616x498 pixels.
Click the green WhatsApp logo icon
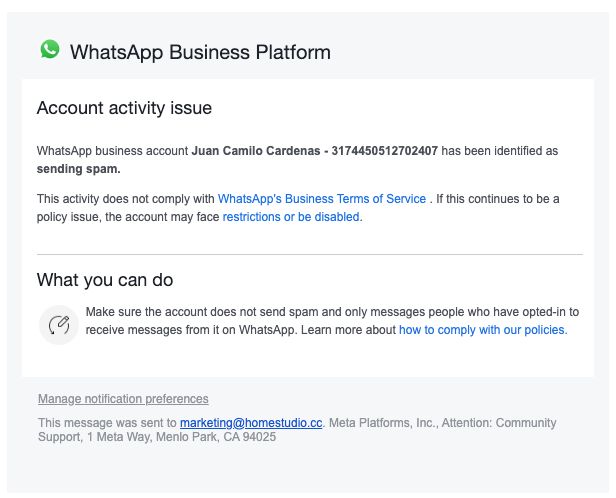point(50,49)
